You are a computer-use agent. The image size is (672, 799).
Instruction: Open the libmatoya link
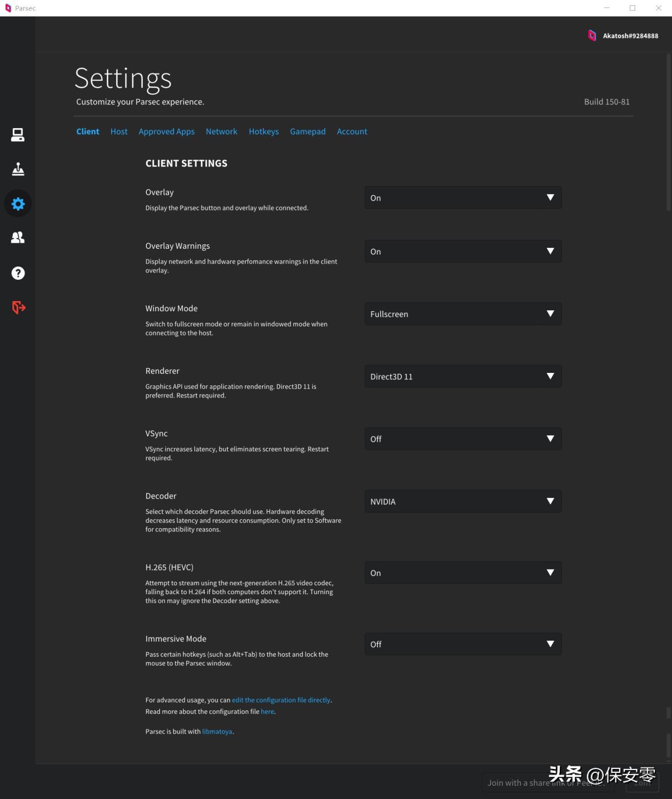(x=217, y=732)
